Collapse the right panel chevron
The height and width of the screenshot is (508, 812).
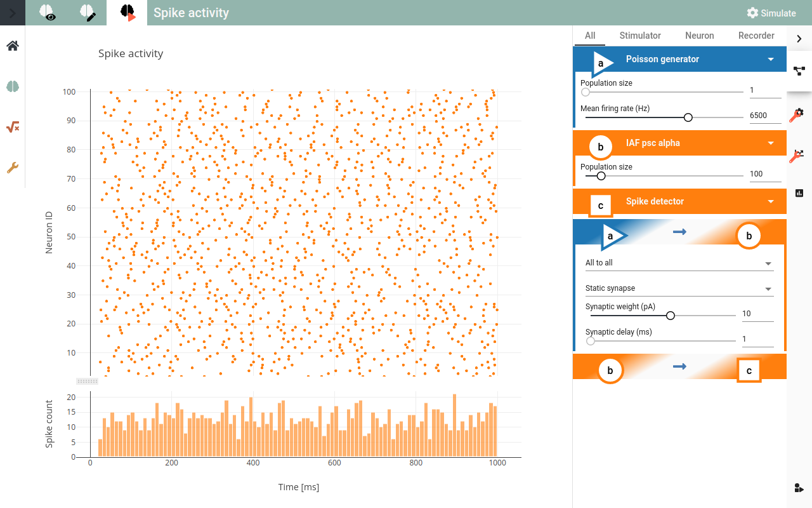799,39
